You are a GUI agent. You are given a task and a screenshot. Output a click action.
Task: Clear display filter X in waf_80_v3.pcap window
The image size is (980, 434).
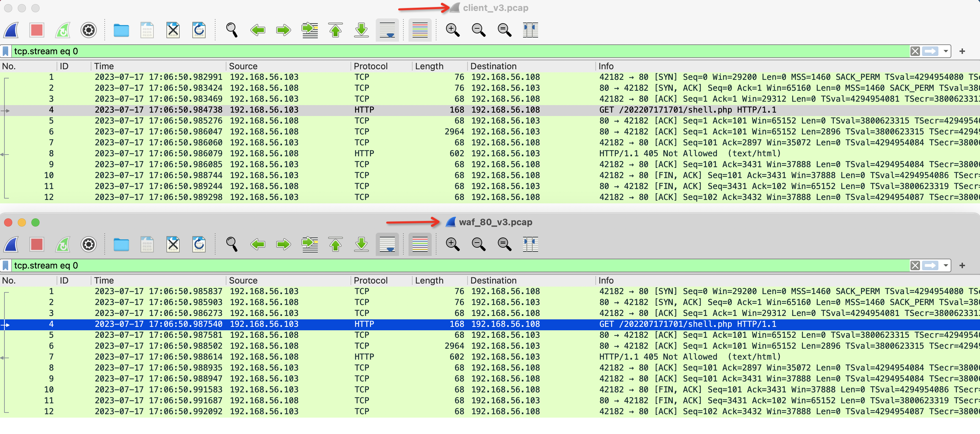915,266
